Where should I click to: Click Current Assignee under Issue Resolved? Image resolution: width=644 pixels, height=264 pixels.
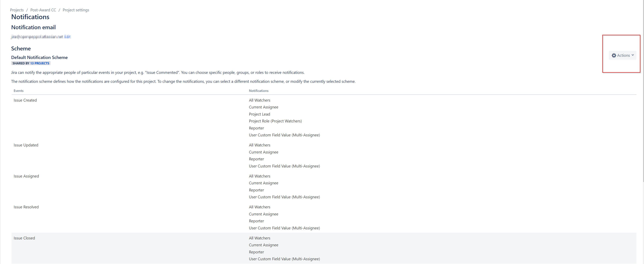point(263,214)
